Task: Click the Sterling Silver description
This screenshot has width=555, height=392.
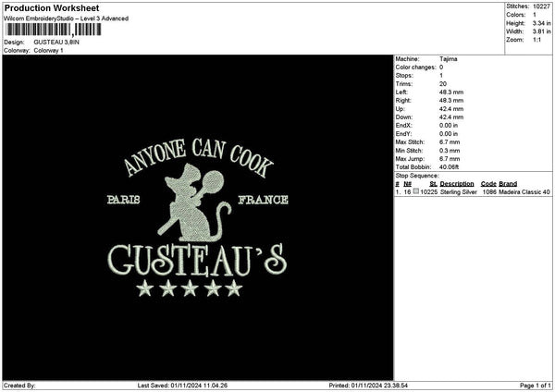Action: click(x=459, y=192)
